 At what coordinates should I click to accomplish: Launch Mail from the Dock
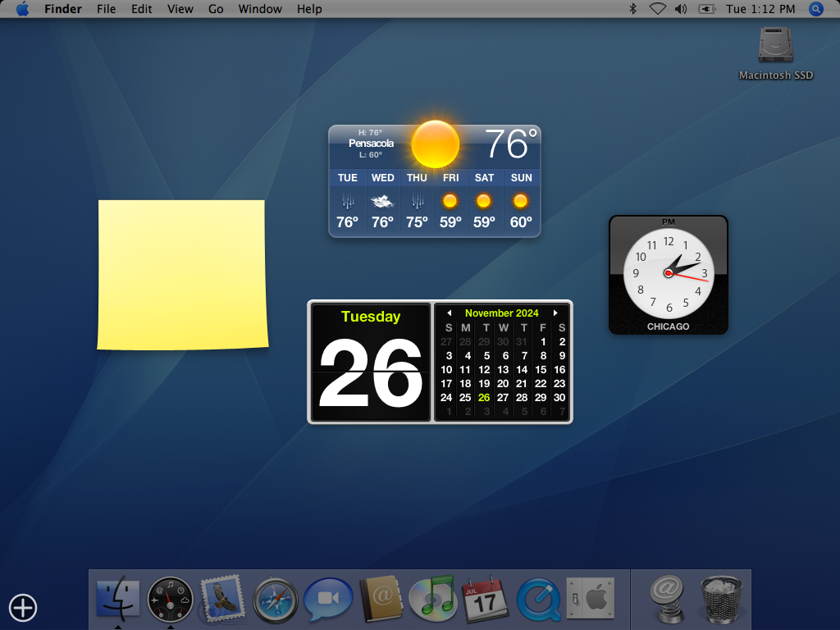point(221,598)
